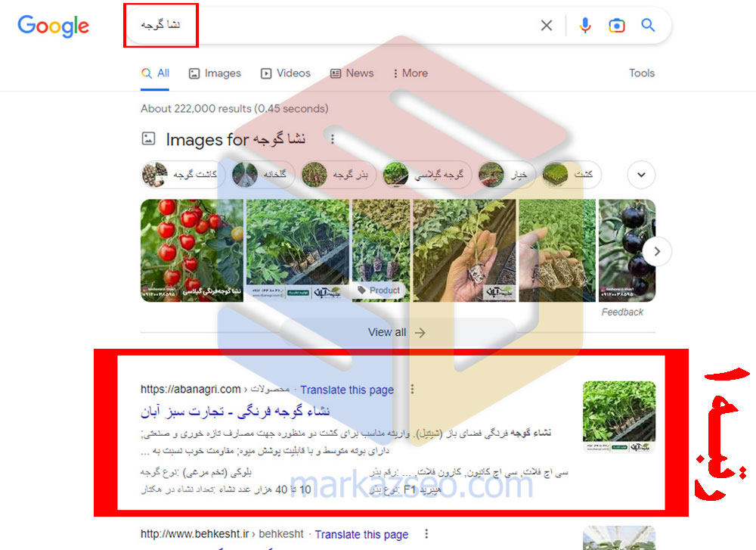Click Translate this page for abanagri
This screenshot has width=756, height=550.
(x=347, y=390)
